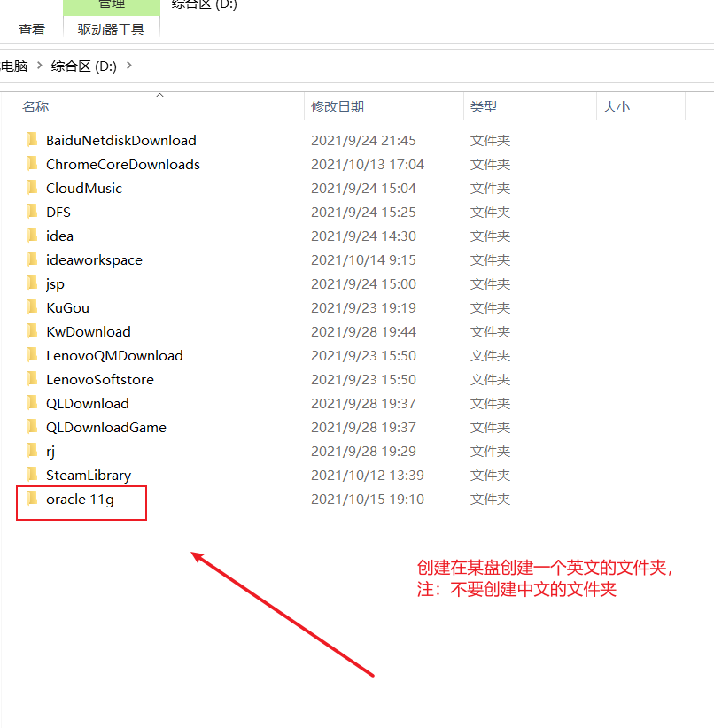Screen dimensions: 714x728
Task: Select the highlighted oracle 11g folder icon
Action: [33, 499]
